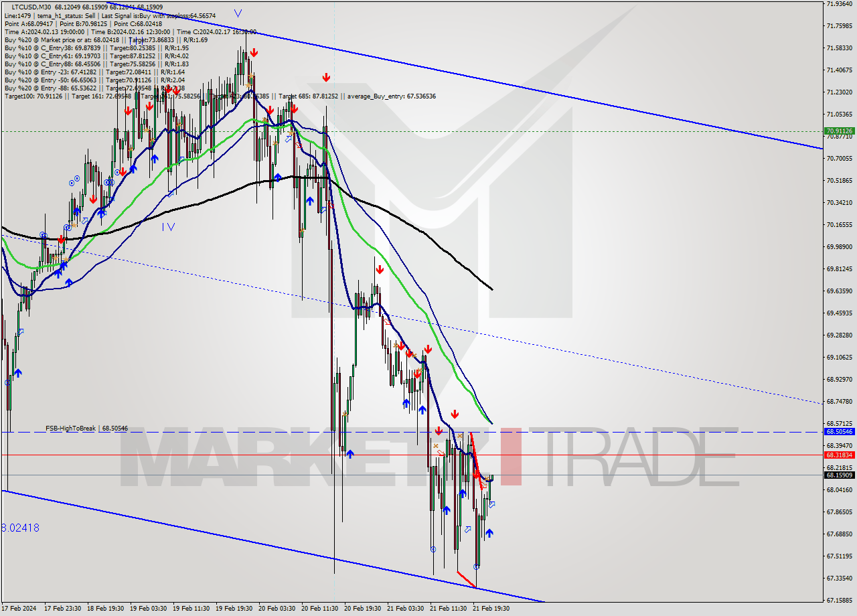857x616 pixels.
Task: Click the '18 Feb 19:30' time label
Action: (106, 609)
